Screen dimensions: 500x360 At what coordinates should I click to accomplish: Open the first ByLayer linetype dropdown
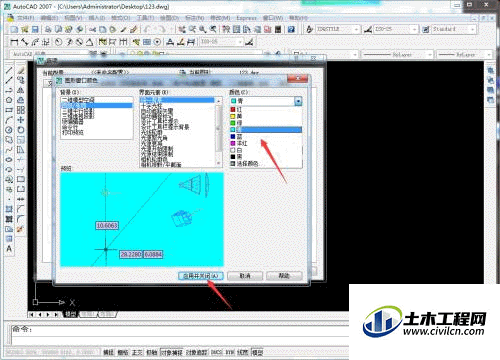pos(430,54)
